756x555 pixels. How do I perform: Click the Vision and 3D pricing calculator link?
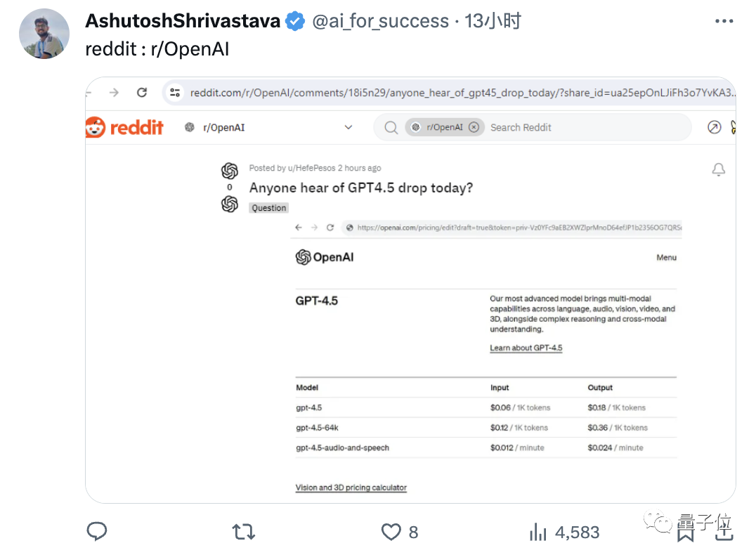(351, 487)
